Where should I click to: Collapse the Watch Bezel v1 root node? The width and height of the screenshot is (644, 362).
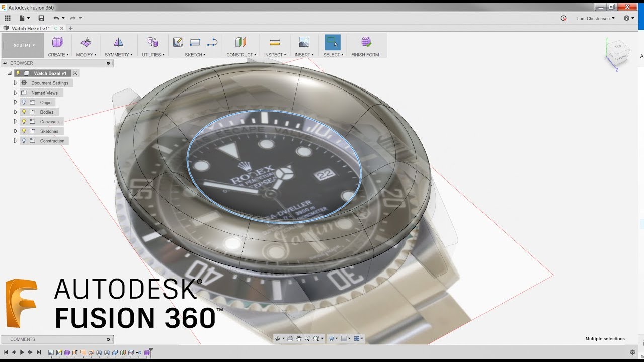pos(10,73)
